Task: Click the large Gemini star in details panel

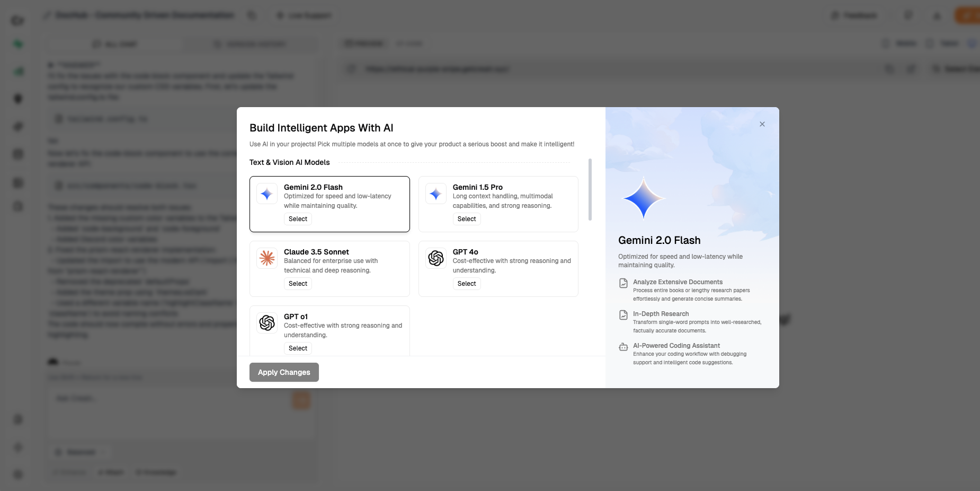Action: coord(644,198)
